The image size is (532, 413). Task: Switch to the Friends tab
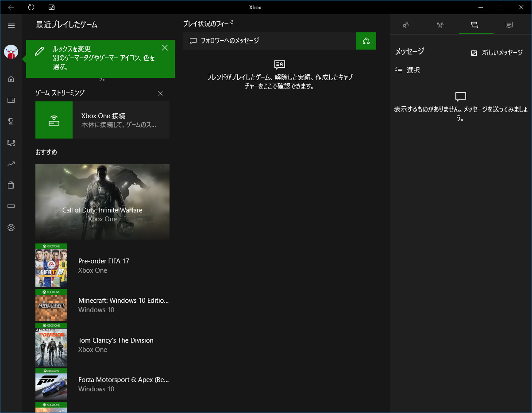(405, 25)
